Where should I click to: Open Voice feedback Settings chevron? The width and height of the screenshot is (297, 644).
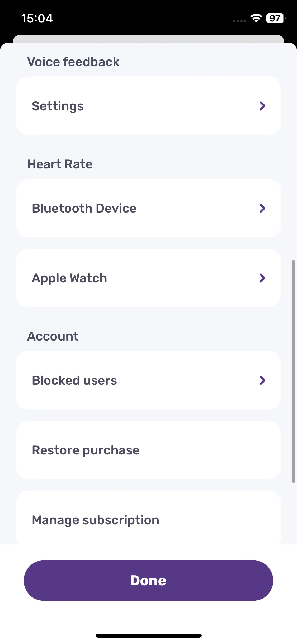262,106
